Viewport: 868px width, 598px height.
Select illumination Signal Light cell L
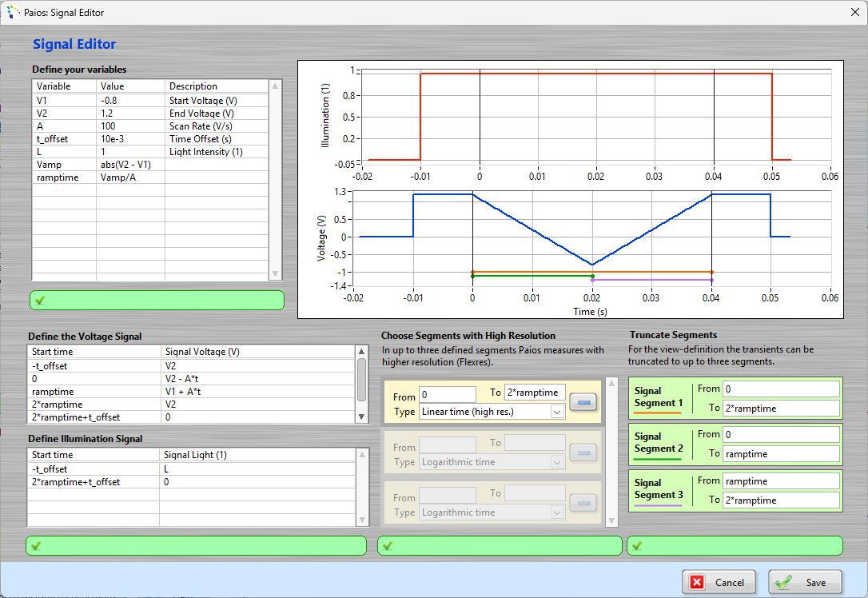click(x=257, y=469)
